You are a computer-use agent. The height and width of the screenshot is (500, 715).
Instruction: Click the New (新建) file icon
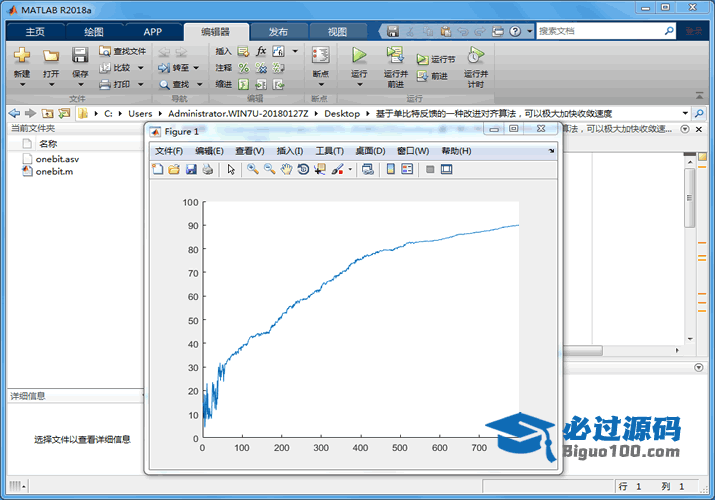pyautogui.click(x=21, y=55)
